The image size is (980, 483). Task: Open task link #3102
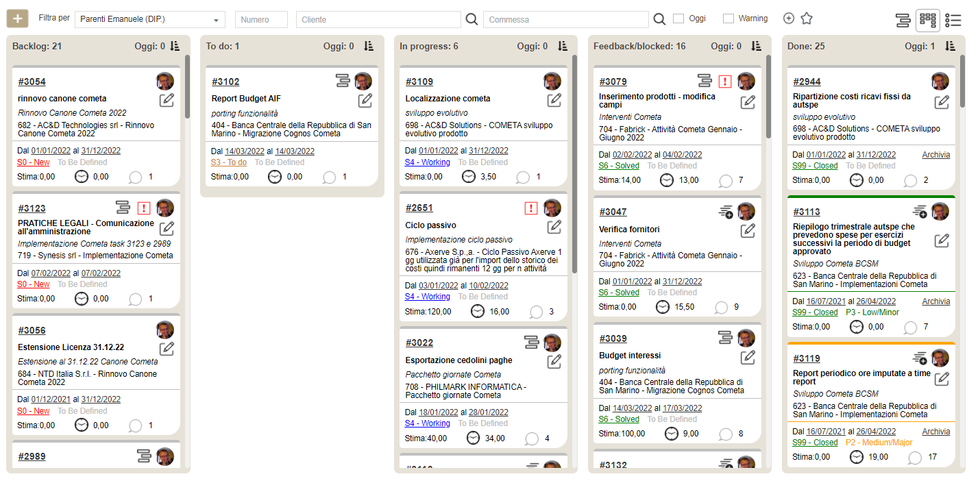[x=225, y=82]
